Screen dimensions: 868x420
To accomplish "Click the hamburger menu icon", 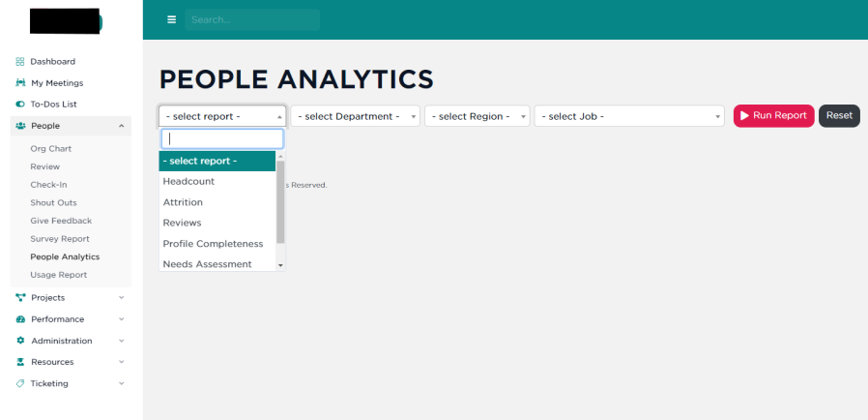I will point(172,19).
